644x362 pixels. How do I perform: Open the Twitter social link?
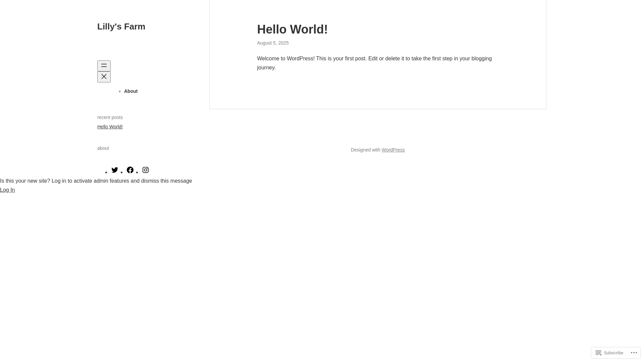point(115,170)
